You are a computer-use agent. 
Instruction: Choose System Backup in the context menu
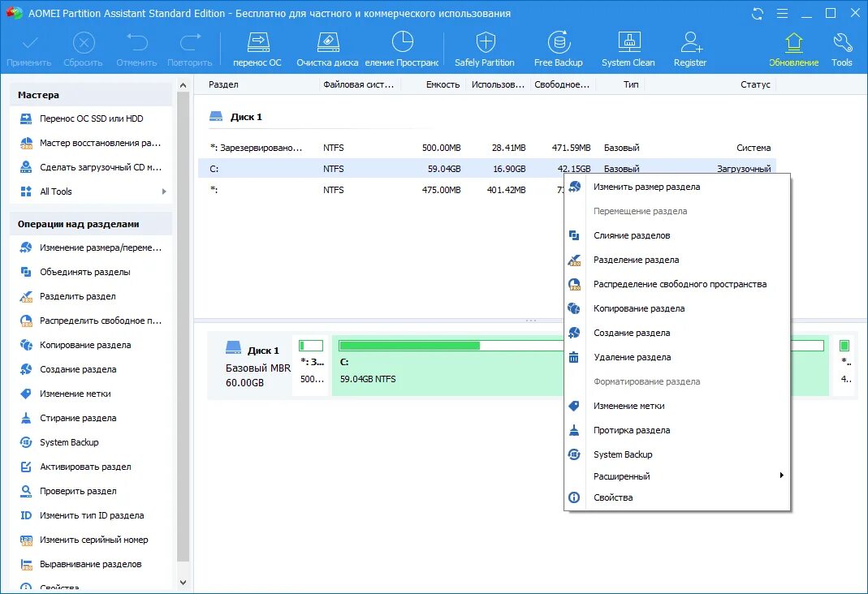677,454
